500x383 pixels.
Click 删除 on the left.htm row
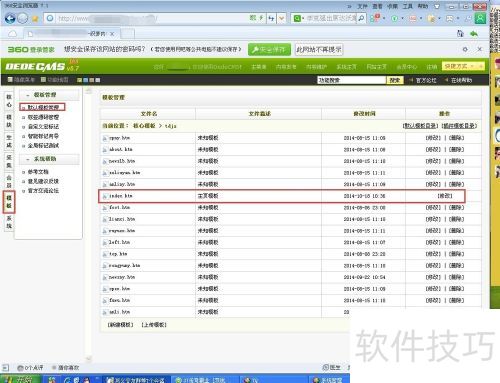pyautogui.click(x=456, y=242)
